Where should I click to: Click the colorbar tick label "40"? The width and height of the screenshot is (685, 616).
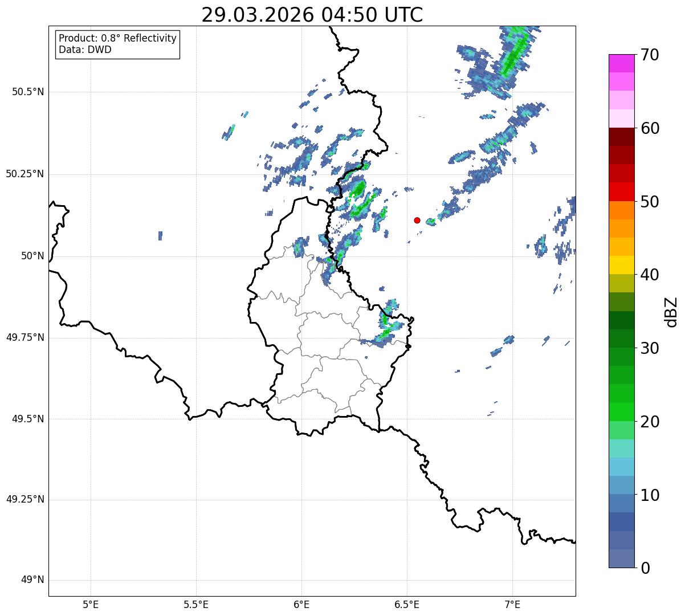tap(650, 275)
